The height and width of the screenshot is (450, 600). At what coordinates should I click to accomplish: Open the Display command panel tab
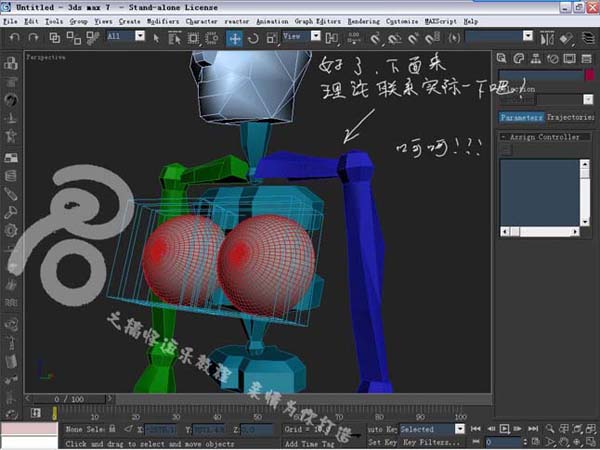click(570, 58)
